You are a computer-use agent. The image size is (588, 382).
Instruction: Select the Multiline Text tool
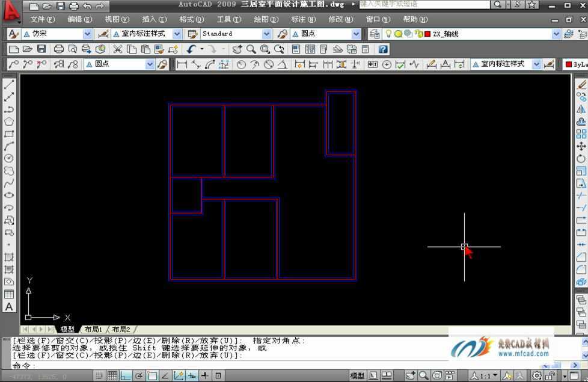(9, 307)
